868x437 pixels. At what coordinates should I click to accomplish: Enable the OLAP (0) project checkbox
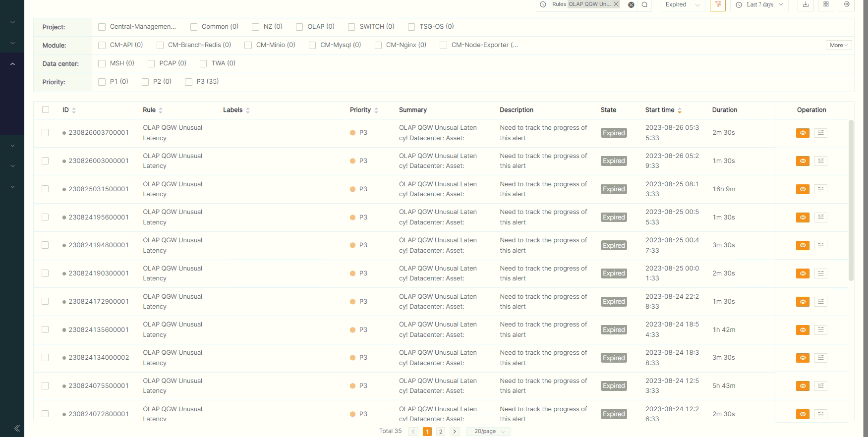point(299,27)
